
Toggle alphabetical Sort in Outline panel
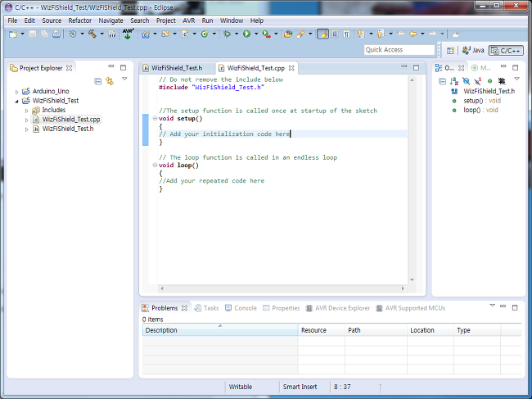454,81
